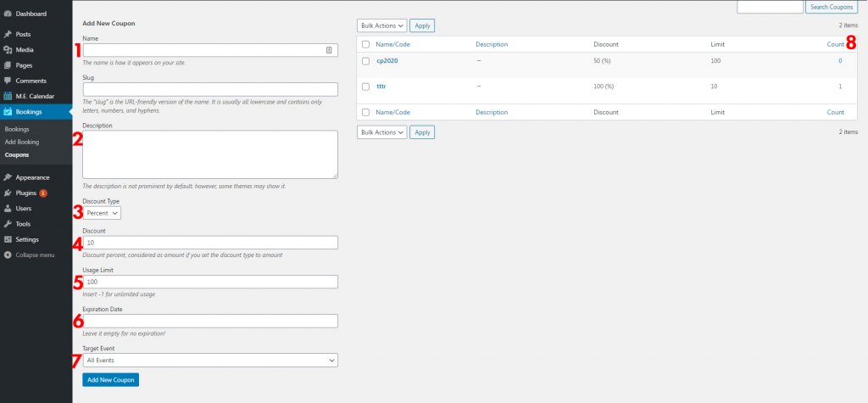Open the Settings menu item
868x403 pixels.
(x=27, y=239)
